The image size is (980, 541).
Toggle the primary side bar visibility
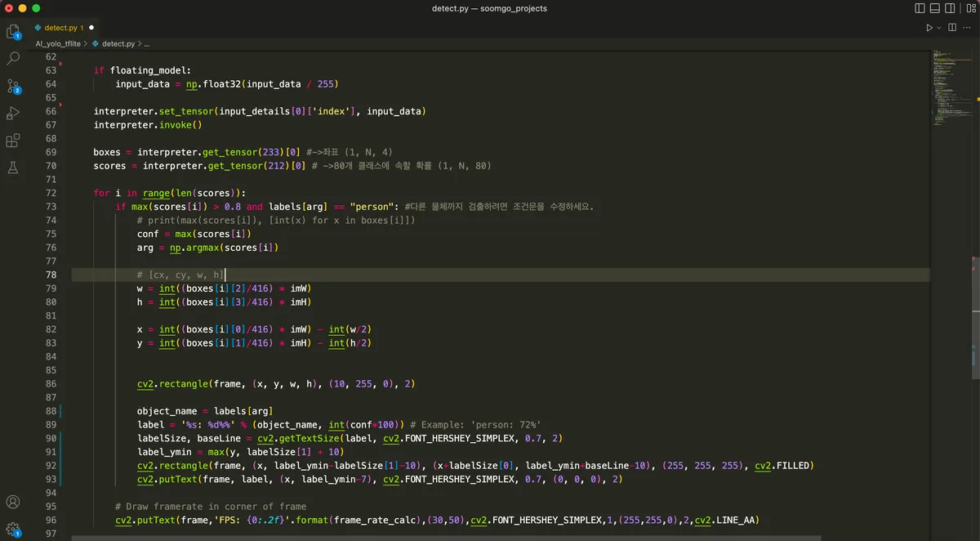pos(920,8)
